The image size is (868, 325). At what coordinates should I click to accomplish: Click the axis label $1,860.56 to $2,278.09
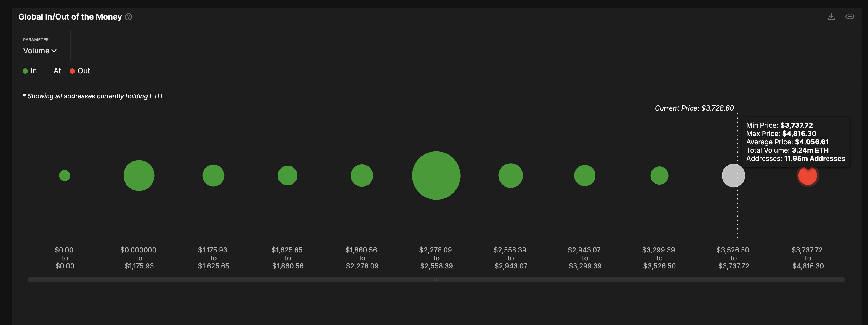click(x=362, y=258)
